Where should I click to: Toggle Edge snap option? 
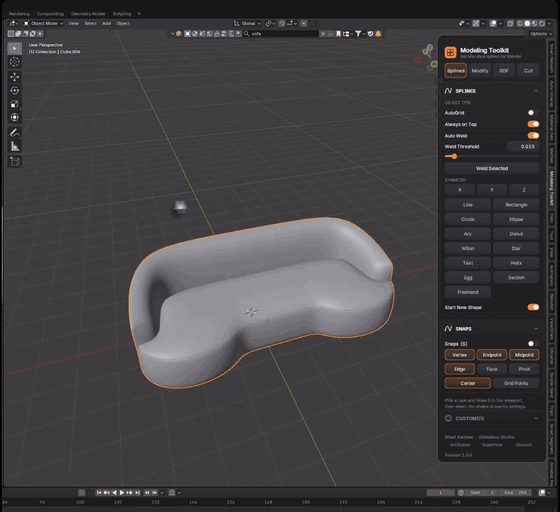(x=460, y=369)
